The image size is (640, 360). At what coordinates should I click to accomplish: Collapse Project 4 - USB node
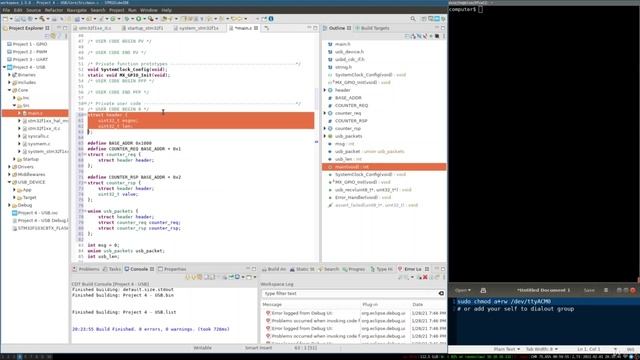pyautogui.click(x=4, y=67)
